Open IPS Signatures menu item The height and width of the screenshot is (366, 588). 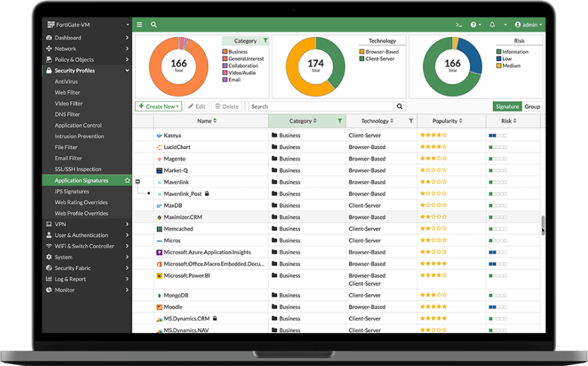[72, 192]
